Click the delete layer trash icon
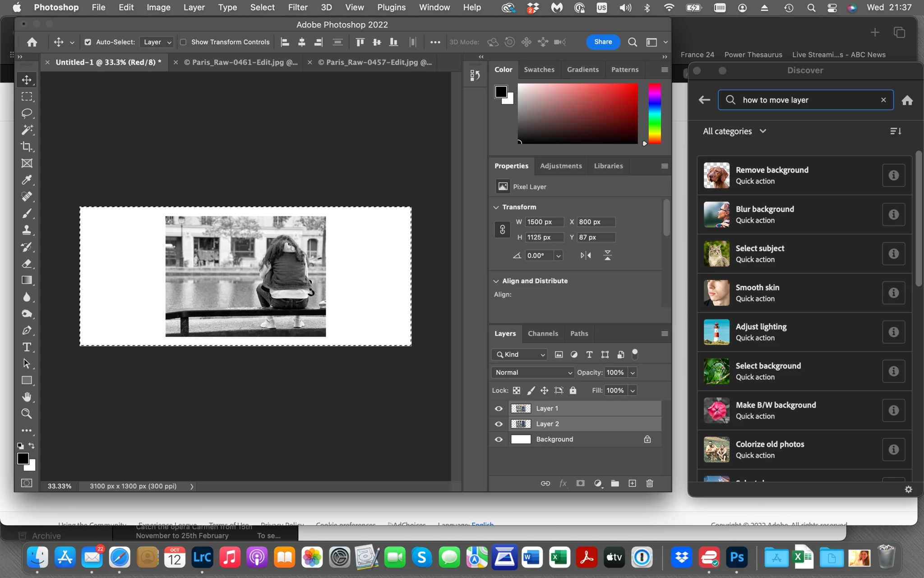 [x=650, y=483]
